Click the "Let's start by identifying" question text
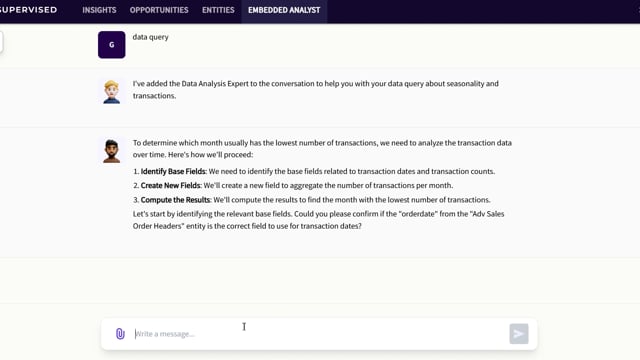Screen dimensions: 640x360 coord(318,220)
